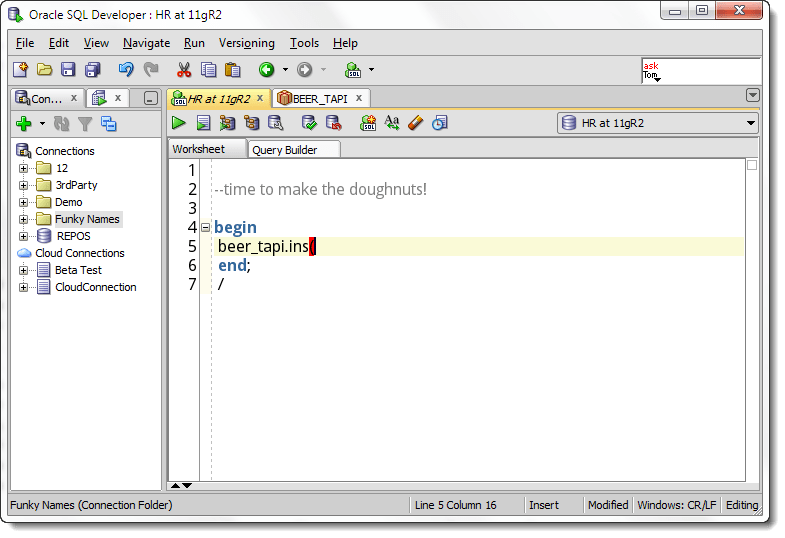Switch to the BEER_TAPI editor tab
This screenshot has height=538, width=785.
320,99
